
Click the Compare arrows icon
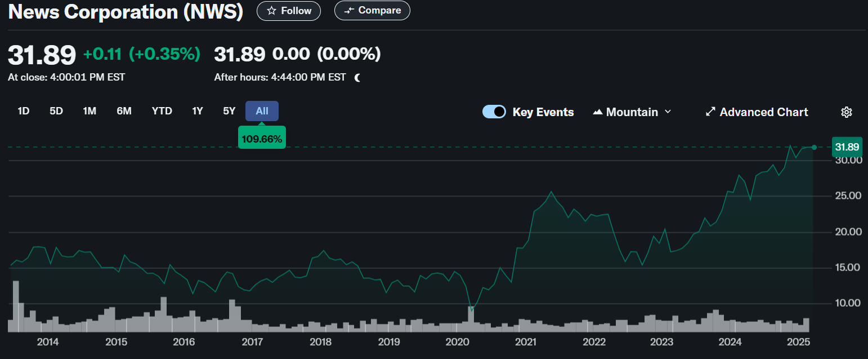point(349,11)
